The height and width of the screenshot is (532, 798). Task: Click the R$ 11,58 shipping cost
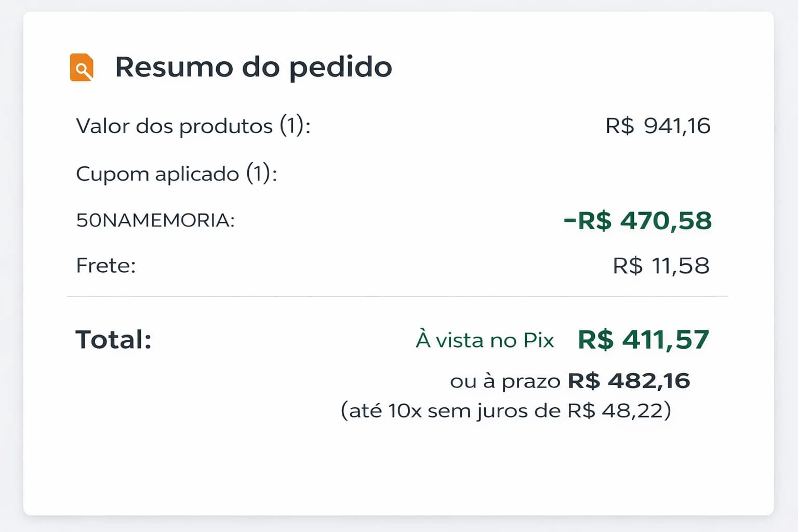pos(661,265)
